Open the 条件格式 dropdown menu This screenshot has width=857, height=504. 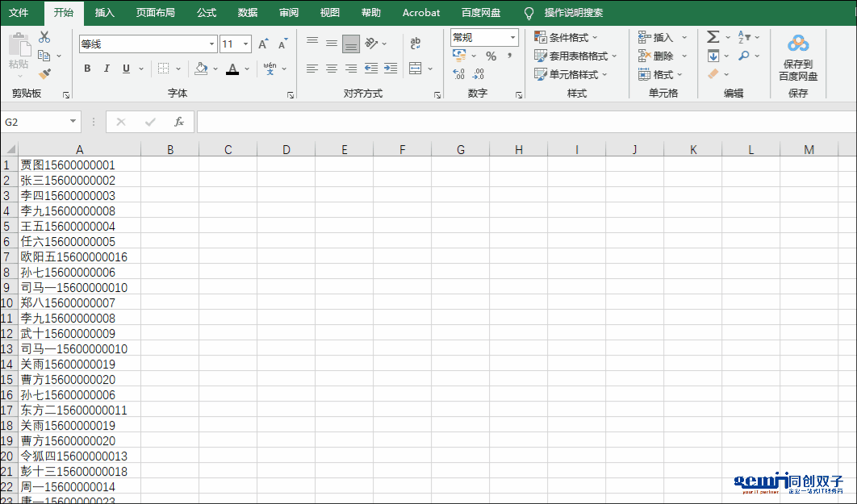[x=566, y=37]
